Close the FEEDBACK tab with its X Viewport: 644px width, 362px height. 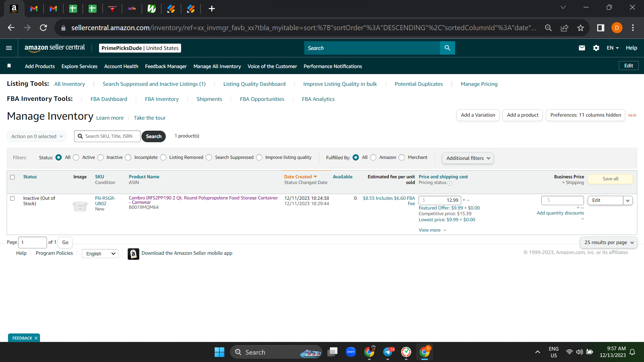[x=36, y=338]
